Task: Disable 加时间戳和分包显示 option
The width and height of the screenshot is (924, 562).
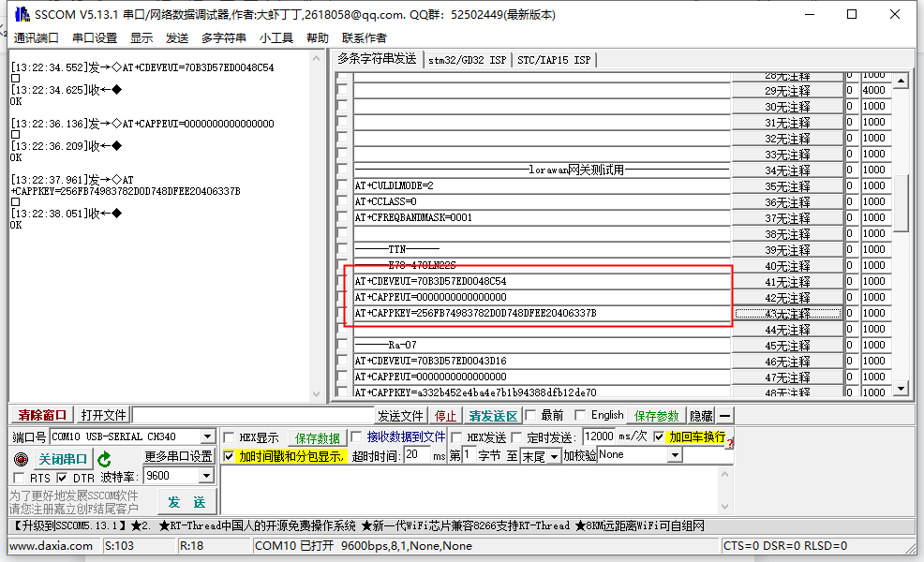Action: click(x=230, y=457)
